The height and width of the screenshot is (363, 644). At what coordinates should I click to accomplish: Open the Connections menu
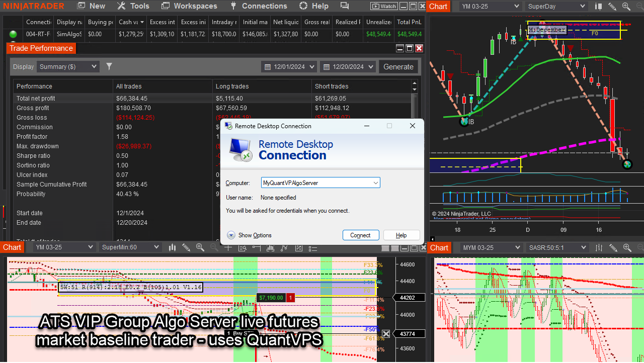[x=259, y=6]
